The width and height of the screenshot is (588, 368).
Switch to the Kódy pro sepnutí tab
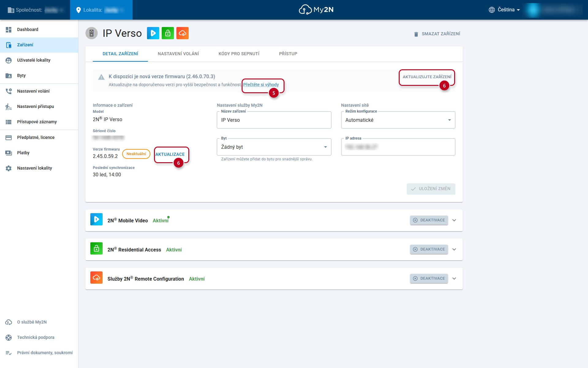239,54
